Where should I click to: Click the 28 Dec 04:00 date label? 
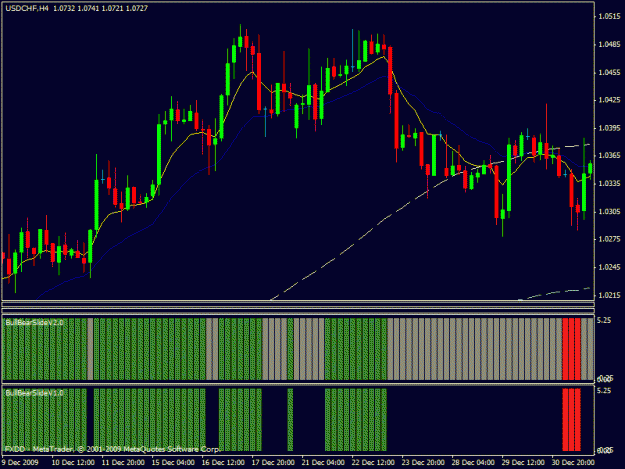[473, 462]
